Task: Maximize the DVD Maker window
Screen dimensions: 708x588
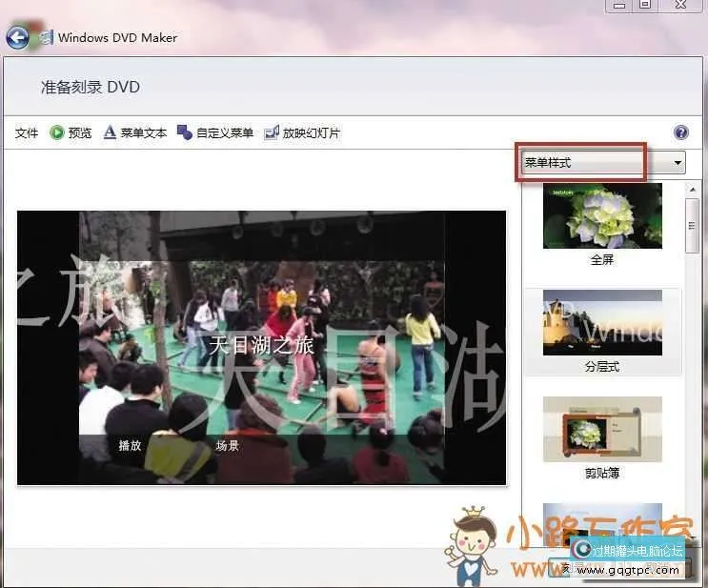Action: click(x=645, y=5)
